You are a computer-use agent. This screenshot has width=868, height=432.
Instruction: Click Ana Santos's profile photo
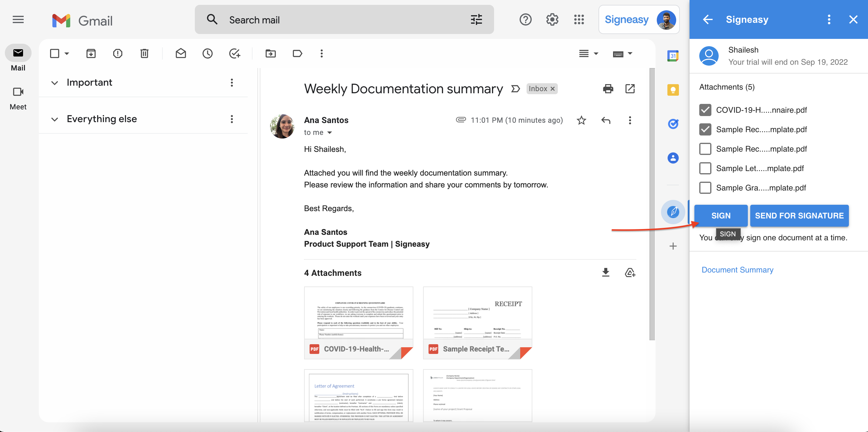click(282, 126)
